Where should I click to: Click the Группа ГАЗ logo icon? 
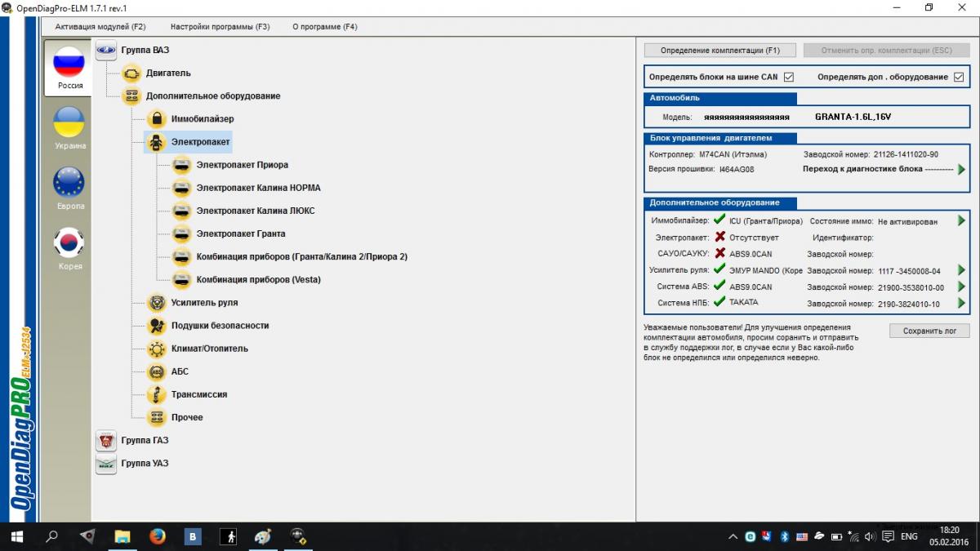pos(106,440)
